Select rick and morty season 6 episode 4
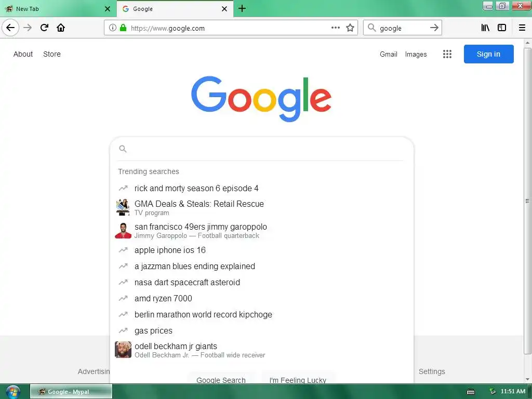The width and height of the screenshot is (532, 399). point(262,188)
